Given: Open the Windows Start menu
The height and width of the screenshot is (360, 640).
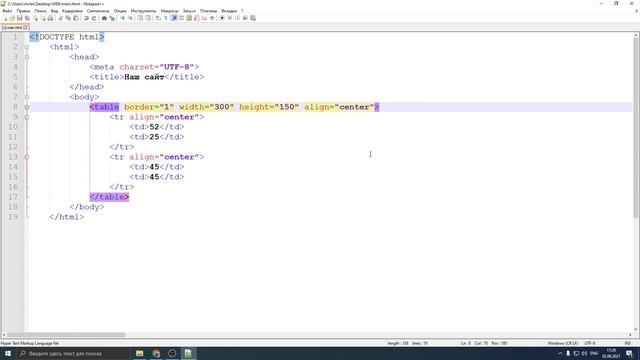Looking at the screenshot, I should (x=8, y=353).
